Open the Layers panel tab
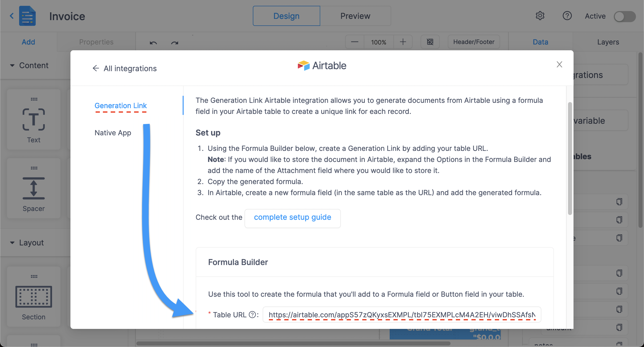The width and height of the screenshot is (644, 347). coord(608,42)
